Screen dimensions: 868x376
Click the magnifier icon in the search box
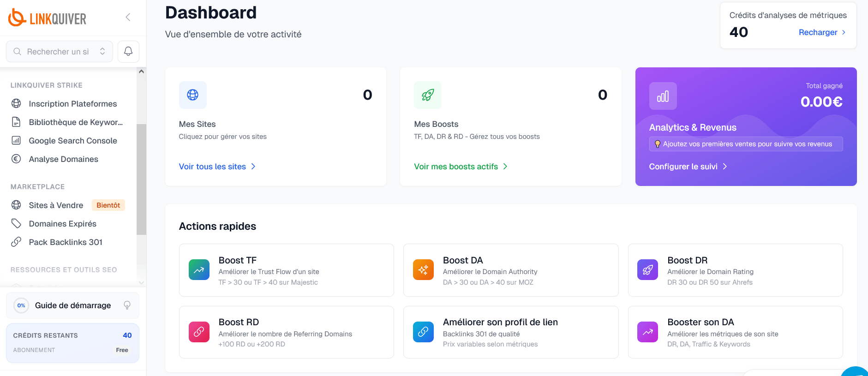(17, 52)
